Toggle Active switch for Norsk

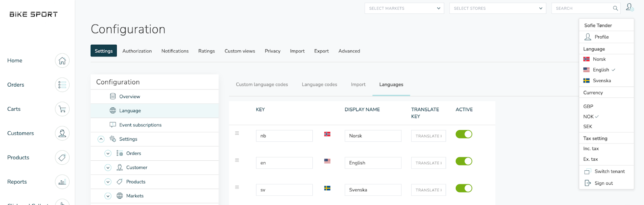click(x=464, y=134)
